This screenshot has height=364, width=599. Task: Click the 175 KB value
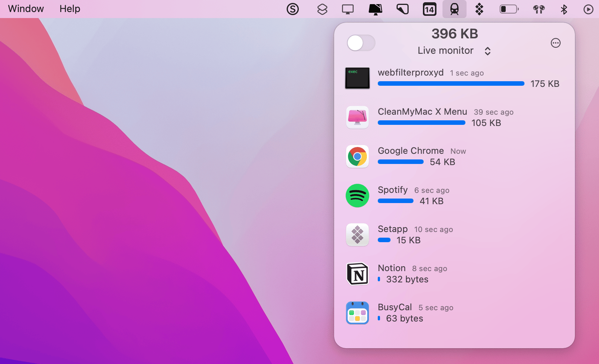click(545, 84)
